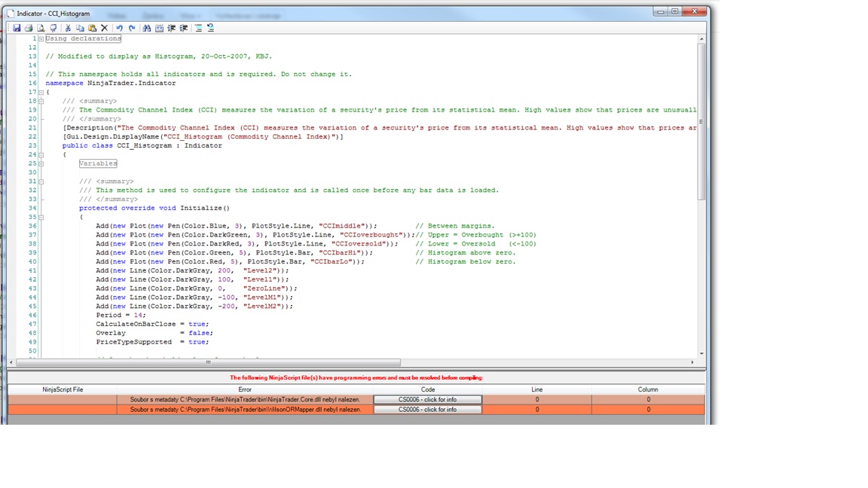This screenshot has width=868, height=488.
Task: Click the horizontal scrollbar right arrow
Action: point(692,362)
